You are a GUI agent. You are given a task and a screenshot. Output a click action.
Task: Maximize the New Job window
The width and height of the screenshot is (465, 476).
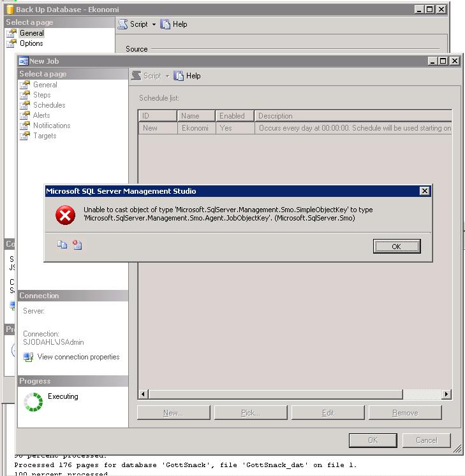point(443,61)
